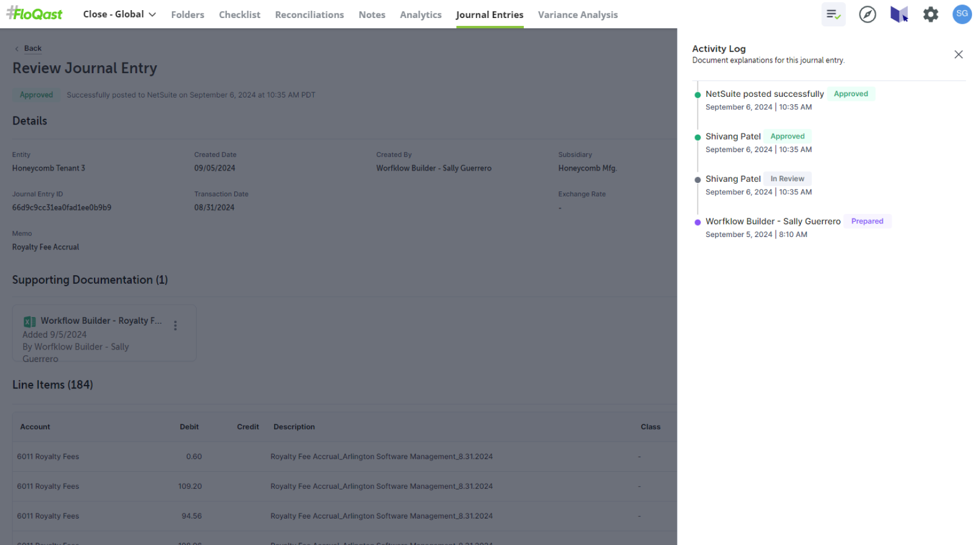The height and width of the screenshot is (545, 980).
Task: Open the SG user avatar menu
Action: pyautogui.click(x=962, y=14)
